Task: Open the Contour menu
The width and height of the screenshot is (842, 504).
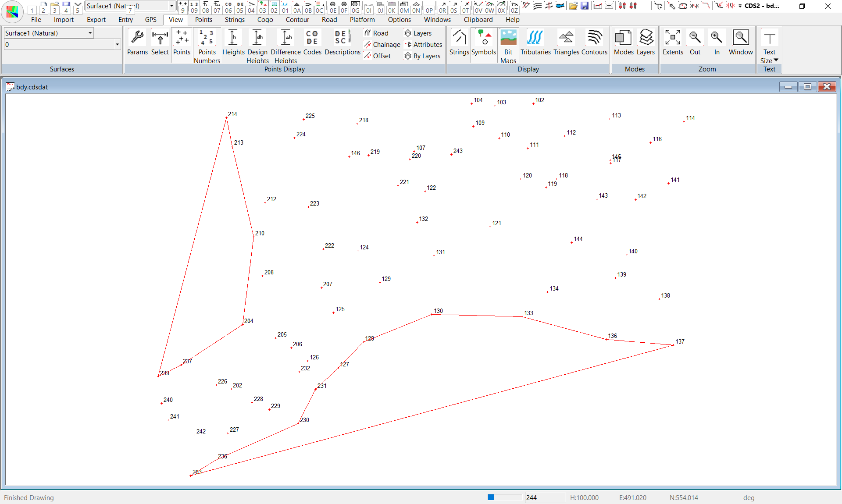Action: [x=297, y=20]
